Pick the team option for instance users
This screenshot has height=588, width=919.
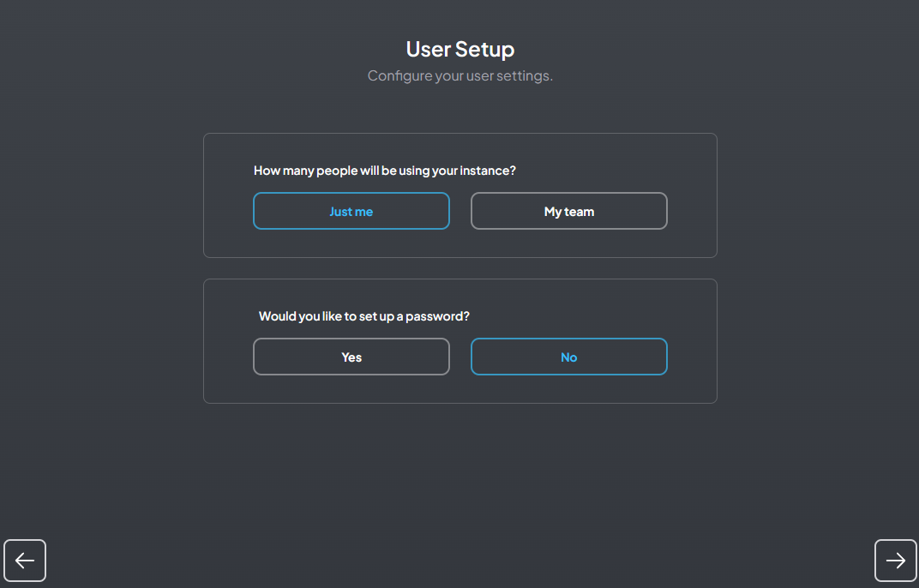[x=568, y=211]
